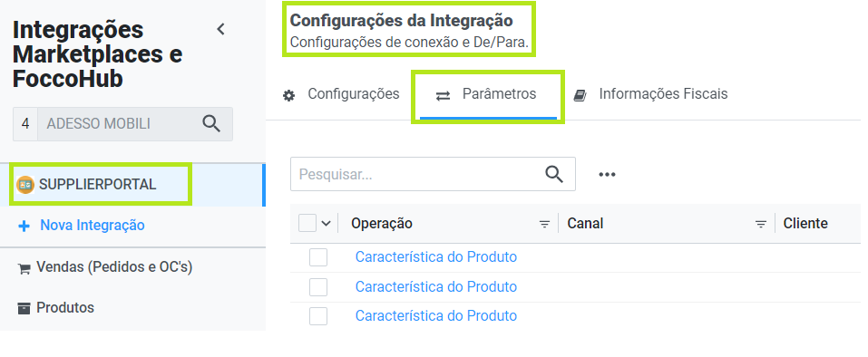Collapse the sidebar with the chevron arrow
This screenshot has height=357, width=868.
point(221,29)
